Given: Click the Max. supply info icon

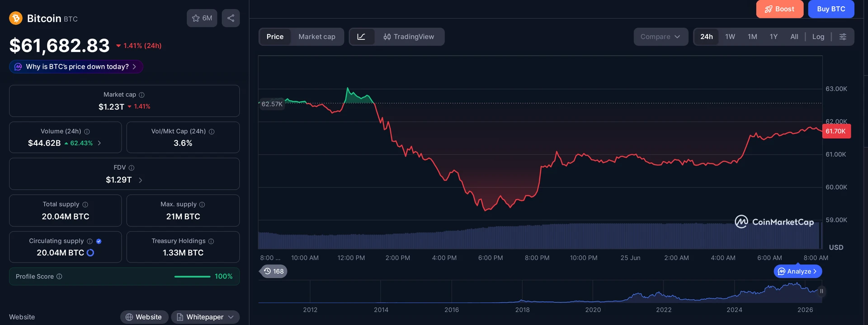Looking at the screenshot, I should pyautogui.click(x=202, y=205).
